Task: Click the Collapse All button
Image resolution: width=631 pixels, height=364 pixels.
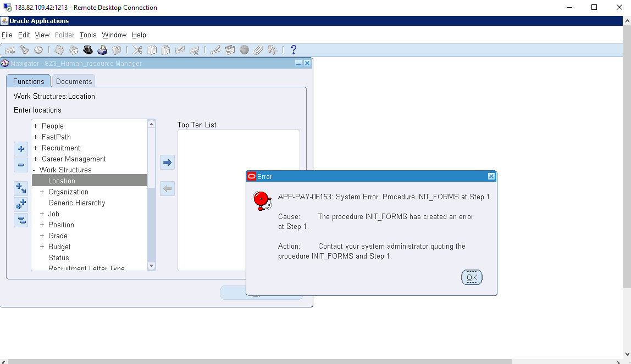Action: pyautogui.click(x=21, y=220)
